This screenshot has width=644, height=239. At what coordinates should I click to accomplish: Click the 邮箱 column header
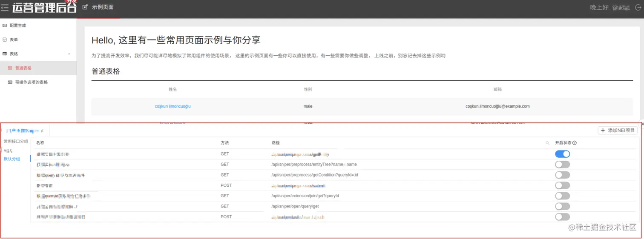point(497,89)
